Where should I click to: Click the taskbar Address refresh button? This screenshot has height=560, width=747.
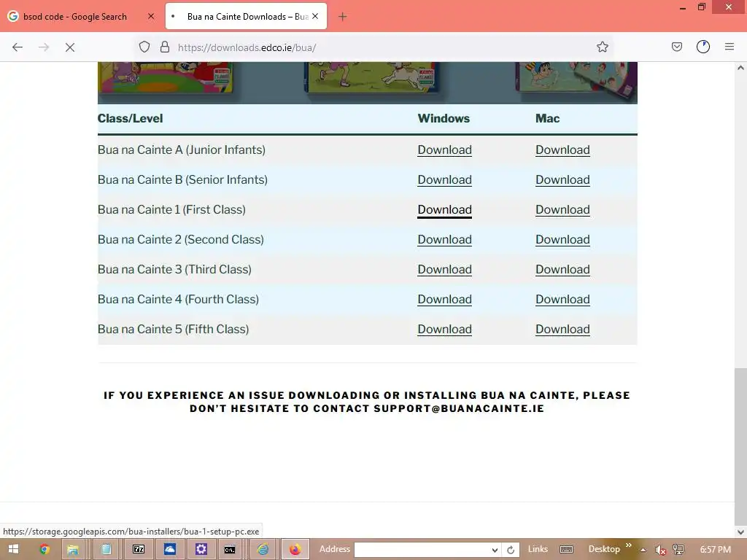511,550
